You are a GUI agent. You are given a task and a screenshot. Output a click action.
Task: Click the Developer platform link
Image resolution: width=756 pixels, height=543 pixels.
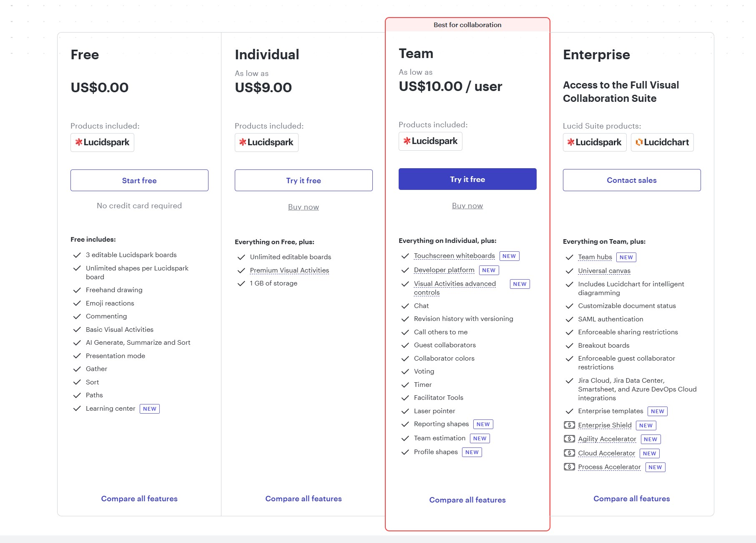[444, 270]
